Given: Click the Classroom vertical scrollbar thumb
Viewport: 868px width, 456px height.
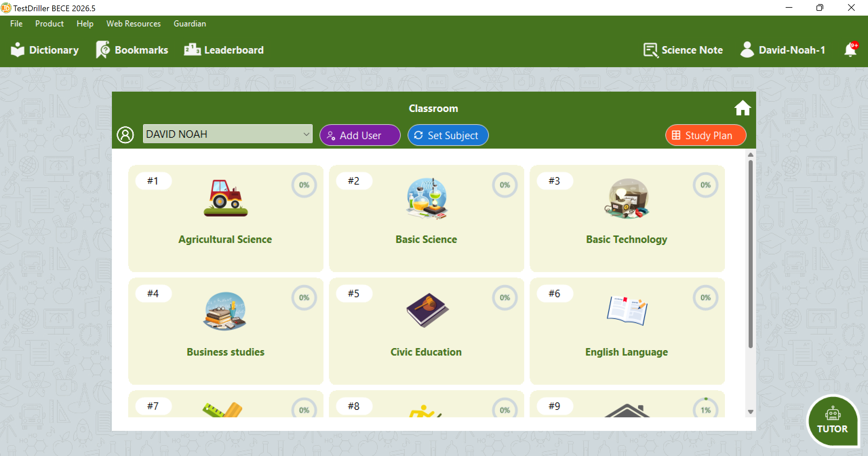Looking at the screenshot, I should pos(750,254).
